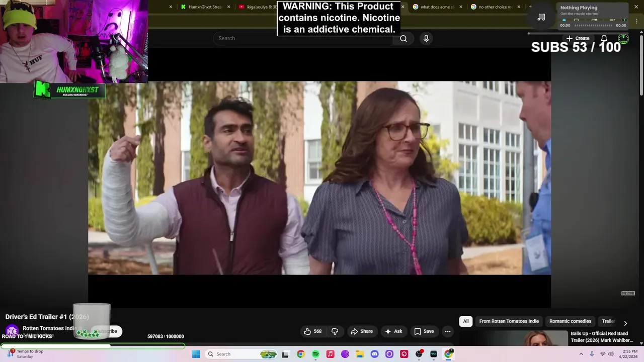Adjust the Nothing Playing progress slider
Image resolution: width=644 pixels, height=362 pixels.
click(593, 26)
